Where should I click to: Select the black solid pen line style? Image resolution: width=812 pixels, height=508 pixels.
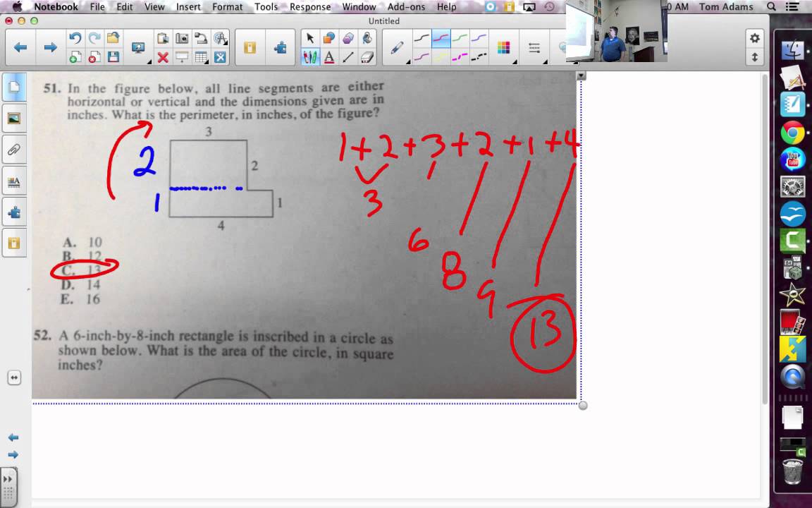422,38
